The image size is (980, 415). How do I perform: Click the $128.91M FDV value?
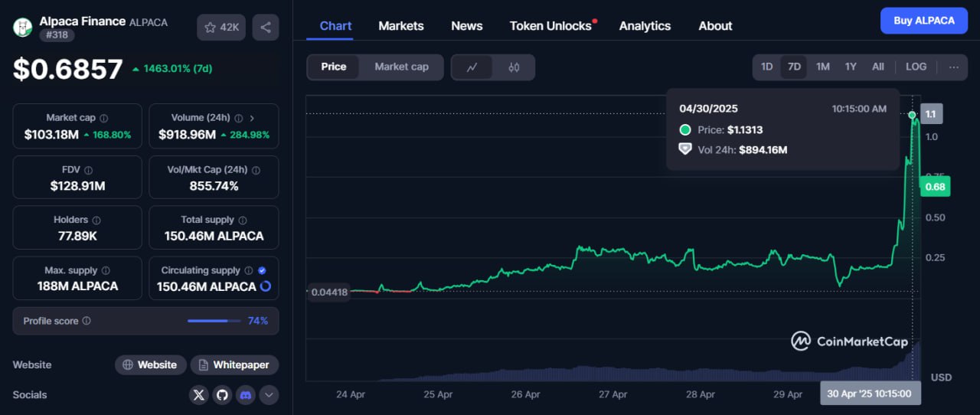[77, 185]
